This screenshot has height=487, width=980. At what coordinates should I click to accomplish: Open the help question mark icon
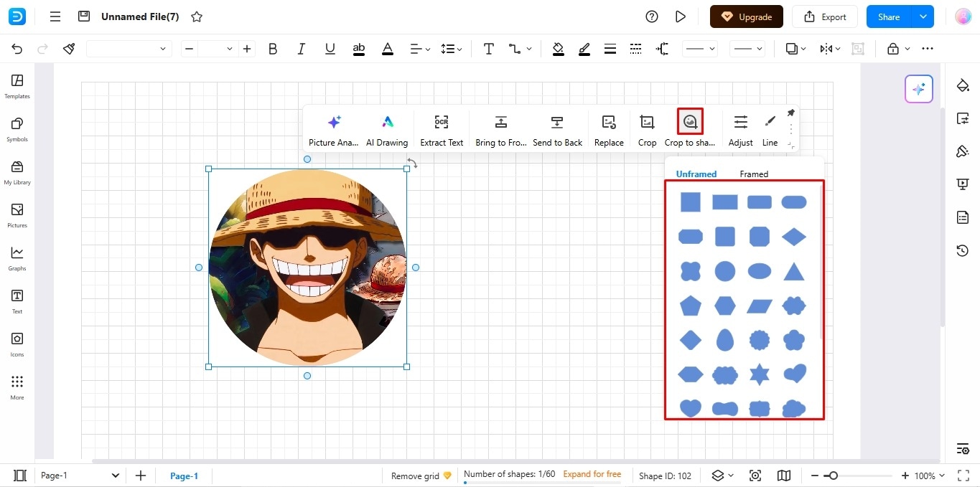(x=652, y=16)
